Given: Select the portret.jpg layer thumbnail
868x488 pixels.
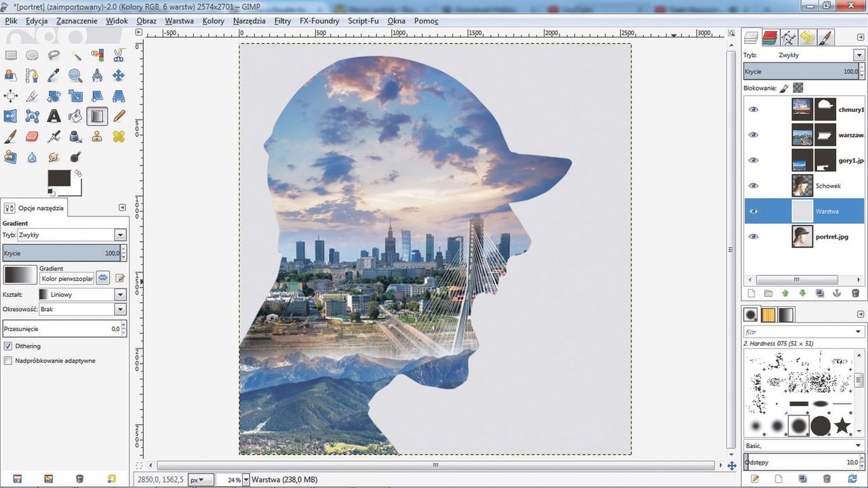Looking at the screenshot, I should click(x=802, y=237).
